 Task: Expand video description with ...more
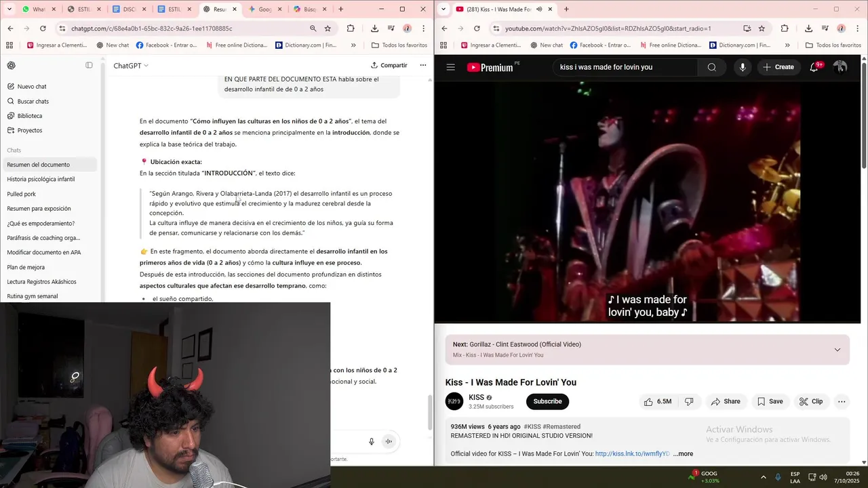(x=683, y=454)
